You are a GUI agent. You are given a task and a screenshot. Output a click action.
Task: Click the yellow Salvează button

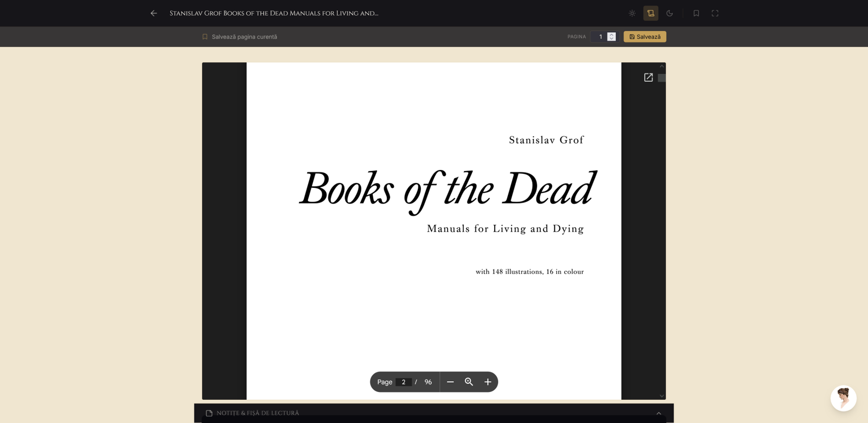[645, 37]
